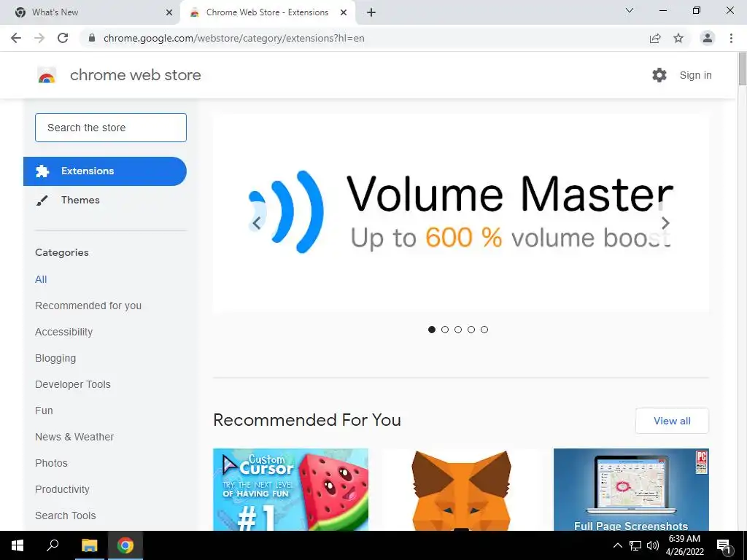This screenshot has height=560, width=747.
Task: Open Windows taskbar search
Action: point(53,545)
